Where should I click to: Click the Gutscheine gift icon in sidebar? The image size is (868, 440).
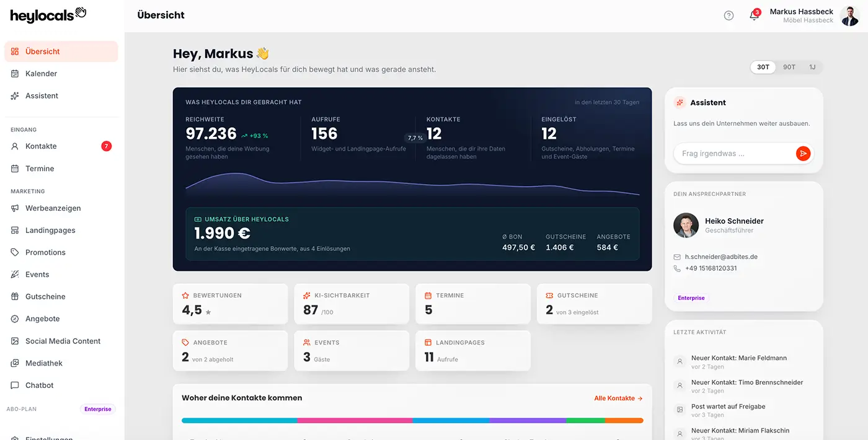(x=15, y=297)
